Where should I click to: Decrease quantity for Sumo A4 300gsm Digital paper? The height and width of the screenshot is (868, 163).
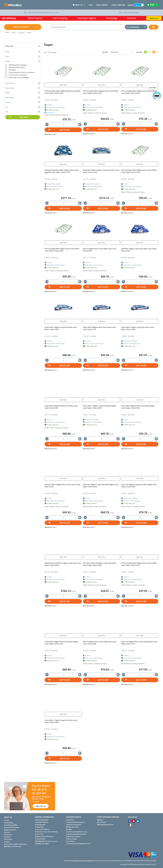point(124,675)
